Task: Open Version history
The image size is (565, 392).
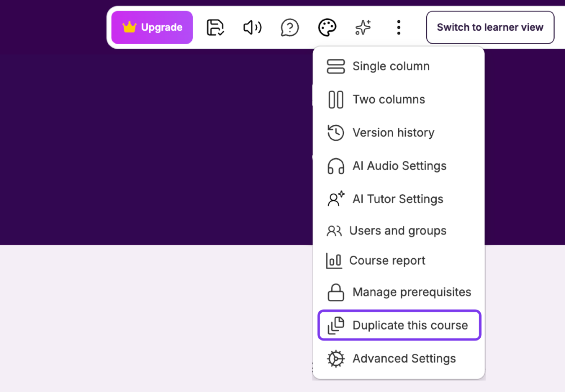Action: point(399,133)
